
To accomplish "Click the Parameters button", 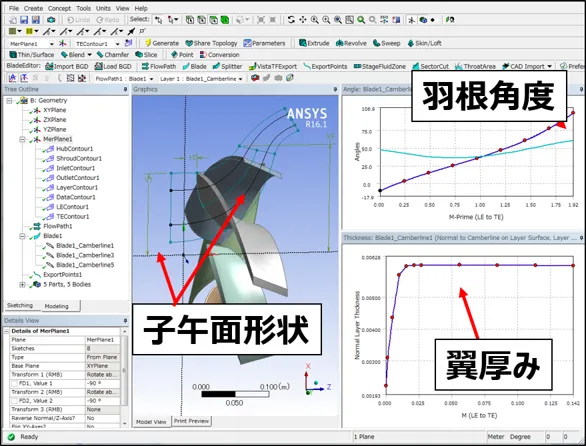I will [x=264, y=43].
